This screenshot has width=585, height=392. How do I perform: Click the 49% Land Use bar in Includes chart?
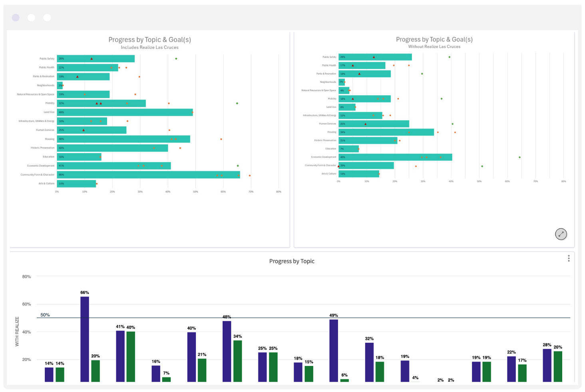(x=125, y=112)
